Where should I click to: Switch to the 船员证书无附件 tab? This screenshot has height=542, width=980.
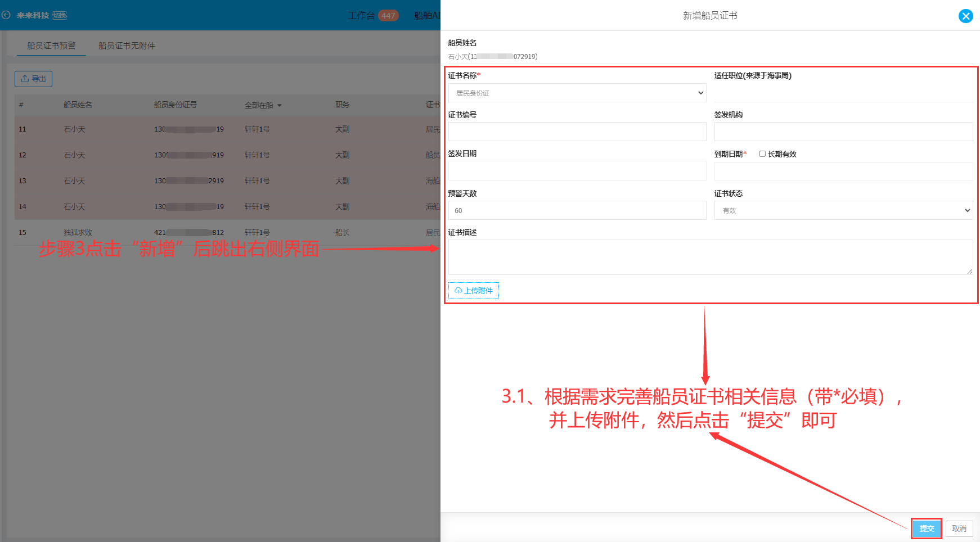point(127,46)
